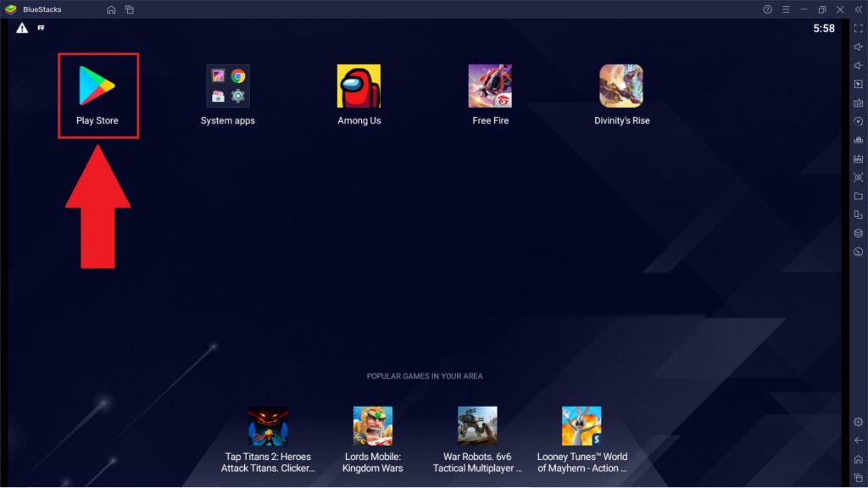The height and width of the screenshot is (488, 868).
Task: Click the POPULAR GAMES IN YOUR AREA heading
Action: coord(425,375)
